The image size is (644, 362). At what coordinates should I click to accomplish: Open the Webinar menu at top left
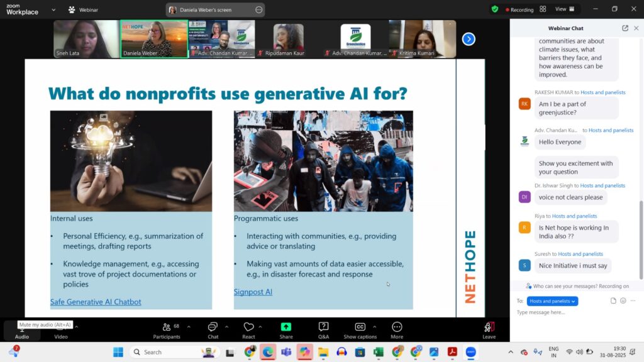[x=84, y=10]
